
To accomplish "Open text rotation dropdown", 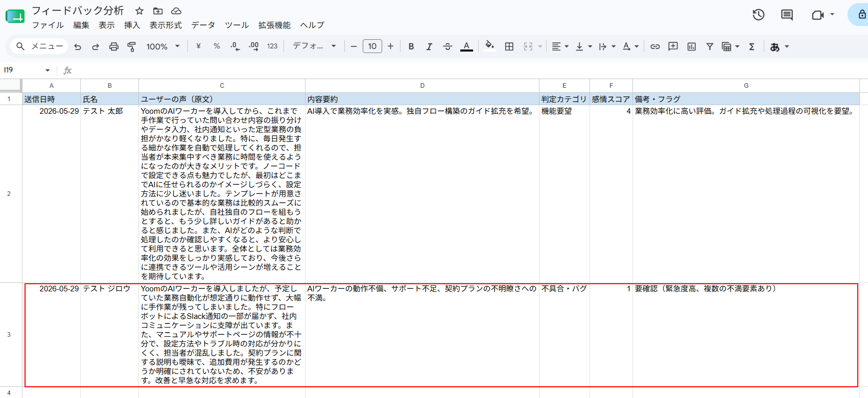I will (631, 46).
